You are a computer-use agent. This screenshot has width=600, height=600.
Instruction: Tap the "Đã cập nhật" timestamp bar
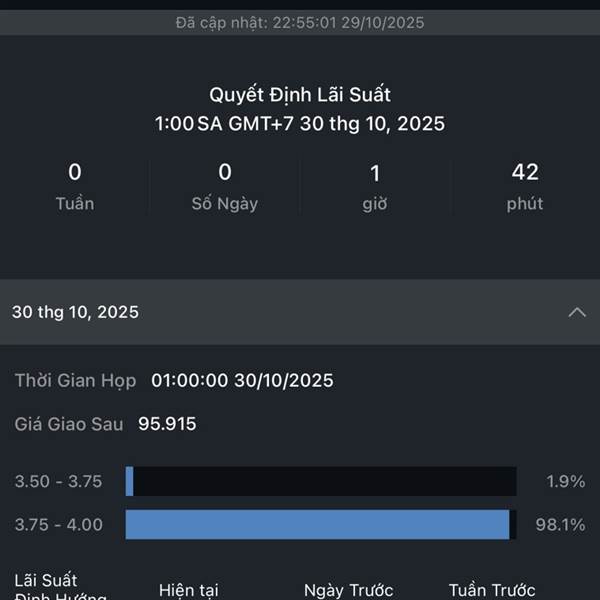[x=300, y=21]
